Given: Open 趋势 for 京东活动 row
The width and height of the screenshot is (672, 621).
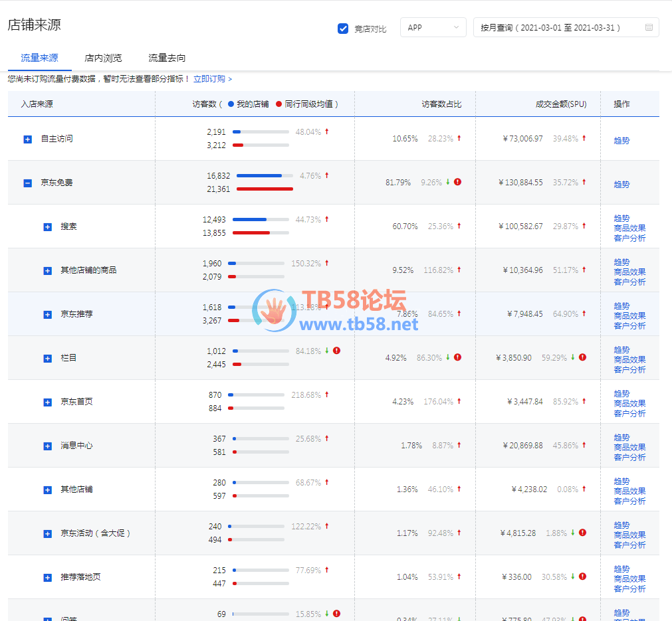Looking at the screenshot, I should [621, 525].
